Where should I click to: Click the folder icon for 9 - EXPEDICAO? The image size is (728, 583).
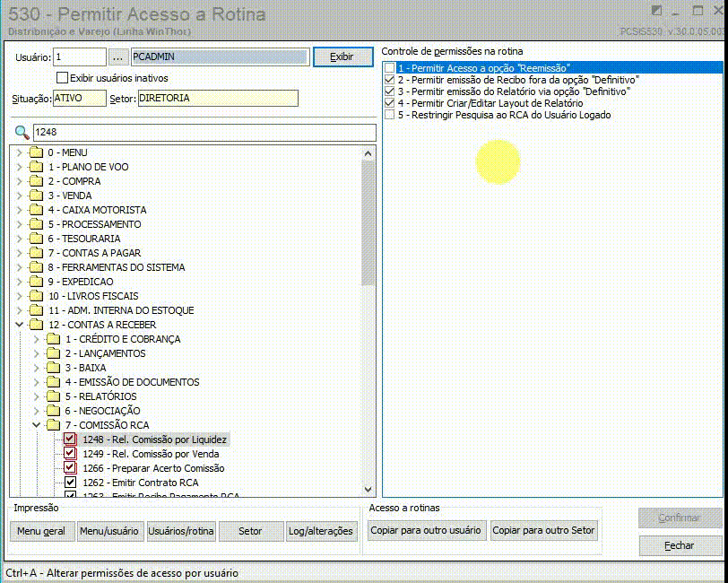pyautogui.click(x=36, y=282)
